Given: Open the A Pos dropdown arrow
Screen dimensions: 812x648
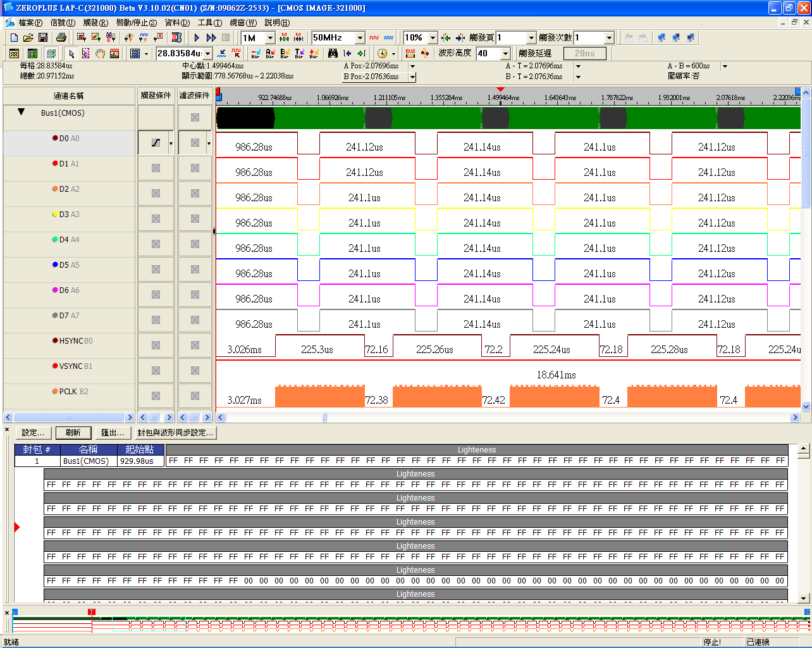Looking at the screenshot, I should click(x=412, y=66).
